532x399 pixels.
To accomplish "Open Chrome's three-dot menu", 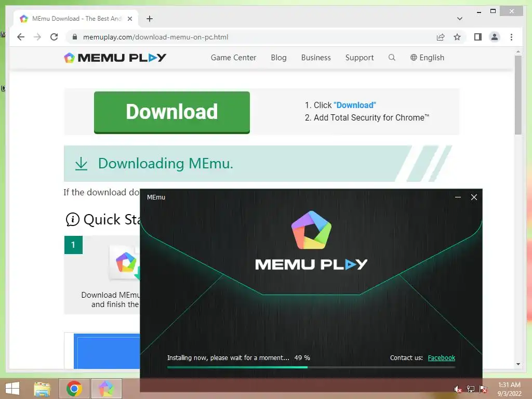I will click(511, 37).
